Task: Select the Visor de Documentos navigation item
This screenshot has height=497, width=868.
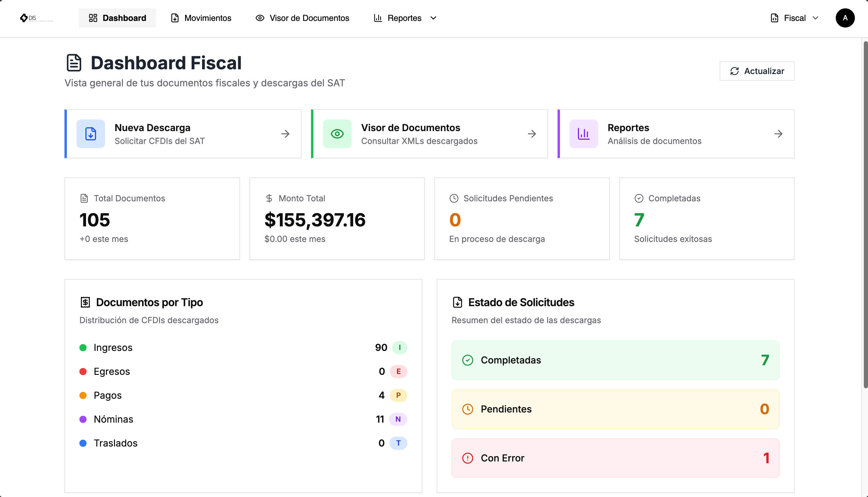Action: coord(302,18)
